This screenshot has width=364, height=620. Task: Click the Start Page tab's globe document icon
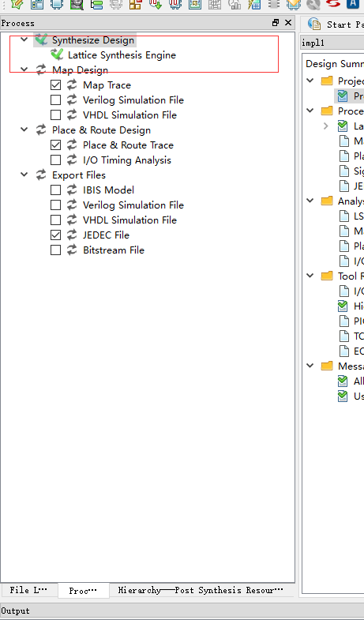[314, 24]
